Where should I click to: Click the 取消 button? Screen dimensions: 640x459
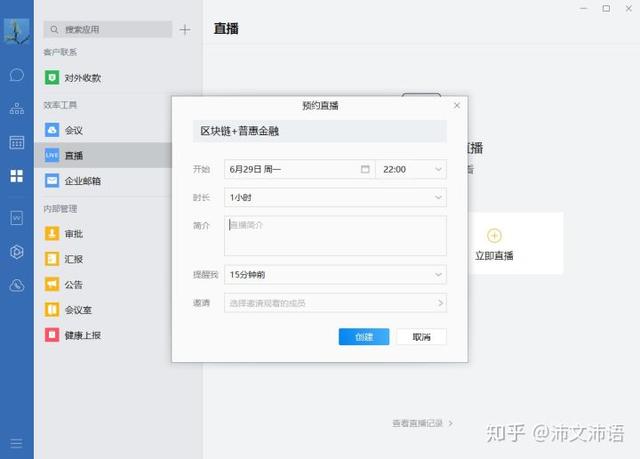pyautogui.click(x=421, y=337)
